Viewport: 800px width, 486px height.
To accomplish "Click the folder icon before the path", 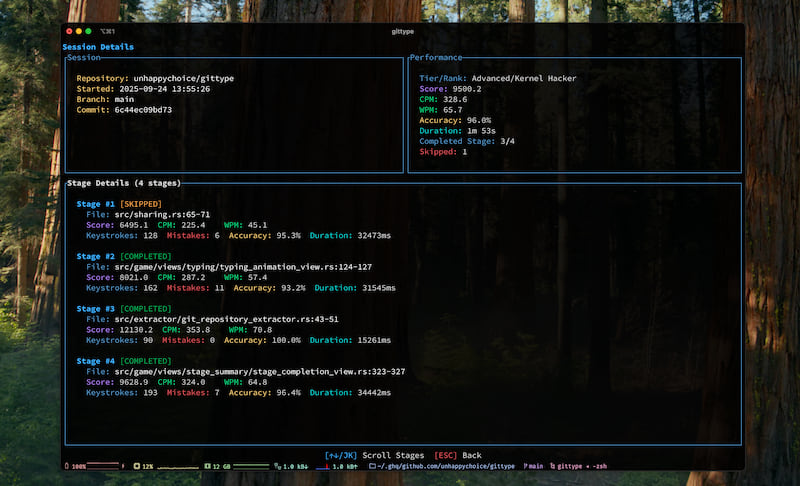I will pos(372,466).
